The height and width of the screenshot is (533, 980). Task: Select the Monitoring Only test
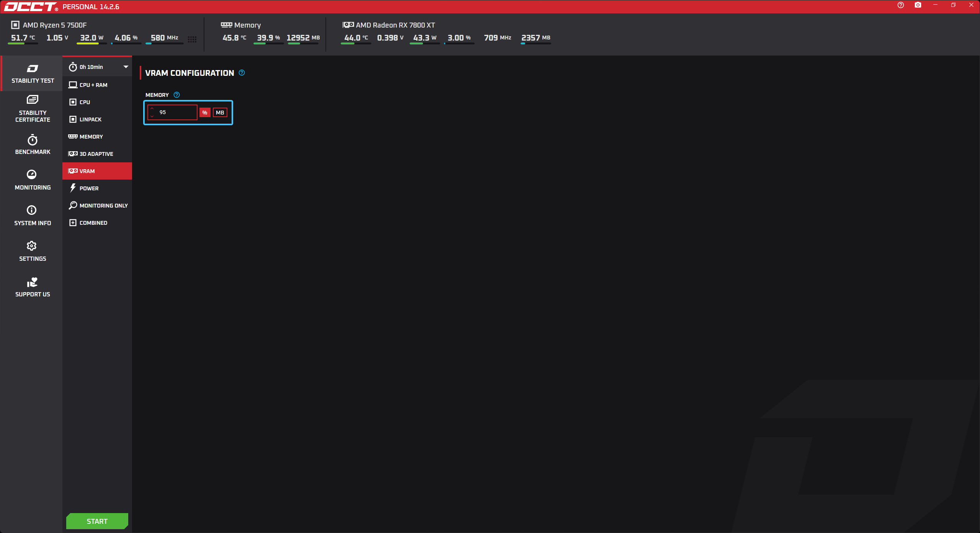[x=103, y=206]
